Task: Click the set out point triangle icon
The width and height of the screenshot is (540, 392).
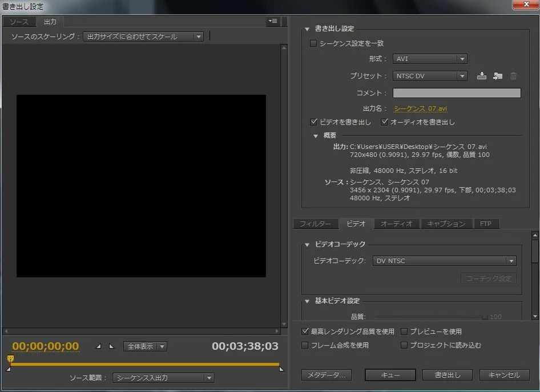Action: (x=111, y=346)
